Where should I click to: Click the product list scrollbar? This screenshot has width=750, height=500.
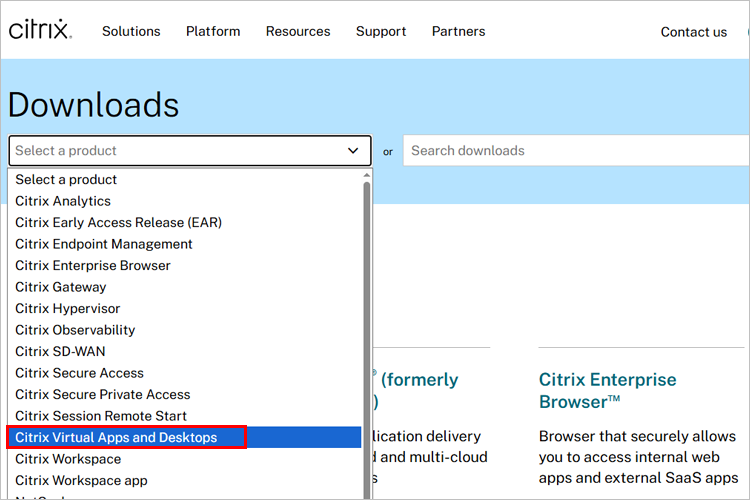[367, 330]
